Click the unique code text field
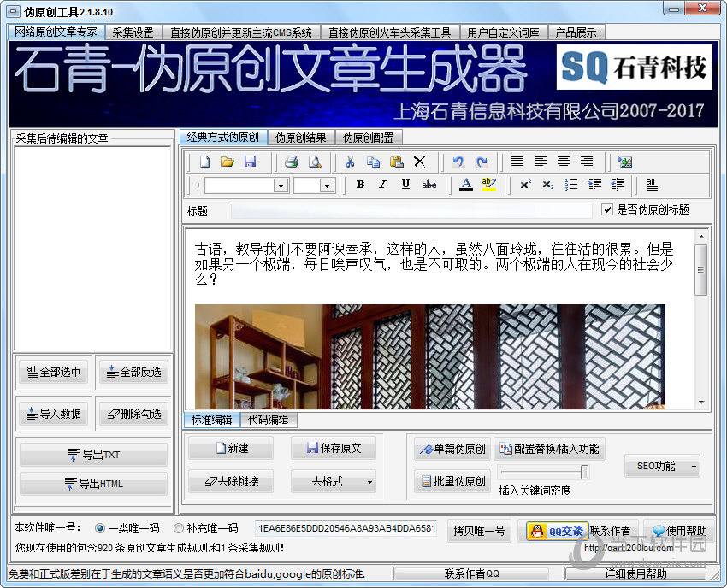727x588 pixels. pyautogui.click(x=346, y=529)
